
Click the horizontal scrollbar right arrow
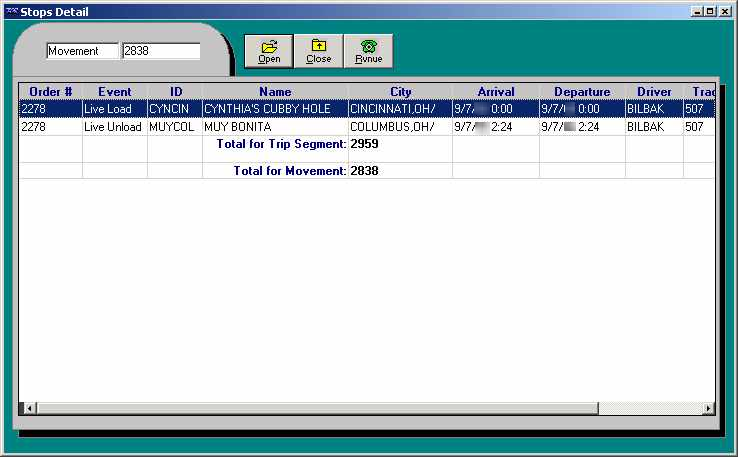(x=708, y=408)
